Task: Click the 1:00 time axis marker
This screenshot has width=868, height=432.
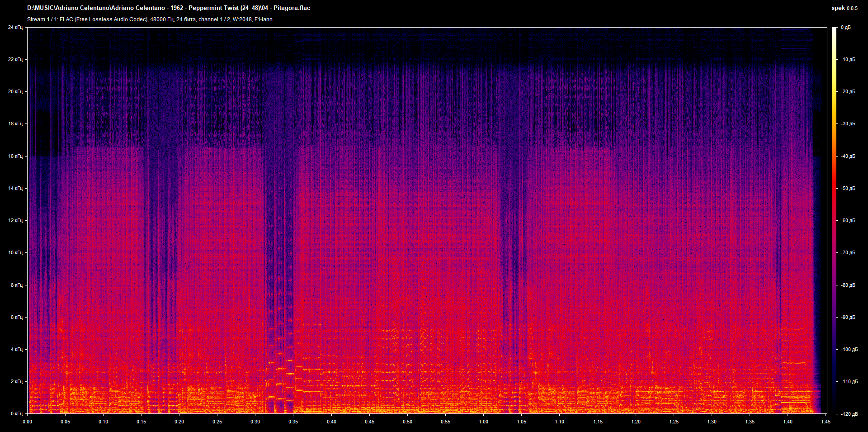Action: point(484,422)
